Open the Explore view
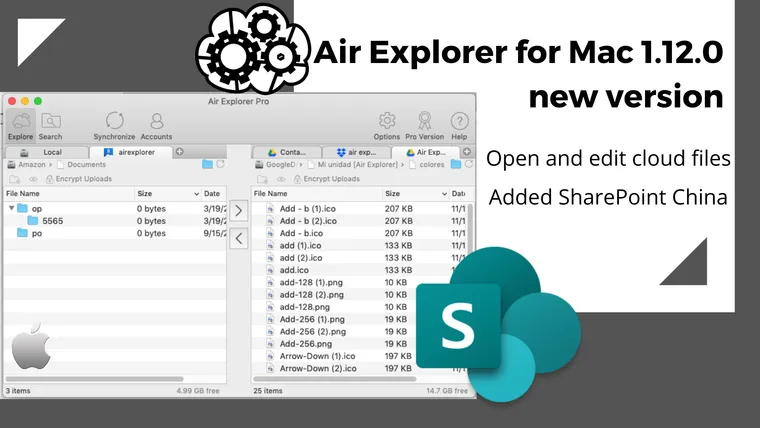This screenshot has width=760, height=428. [21, 126]
